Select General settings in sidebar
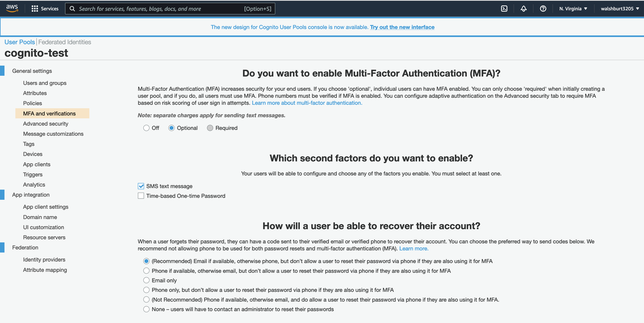Screen dimensions: 644x323 (x=32, y=71)
